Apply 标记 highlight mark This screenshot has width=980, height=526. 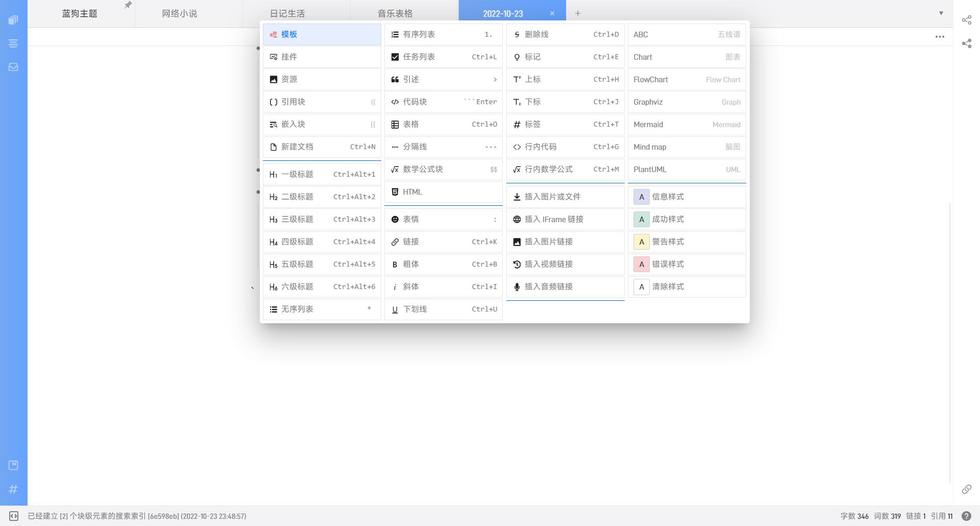coord(566,57)
